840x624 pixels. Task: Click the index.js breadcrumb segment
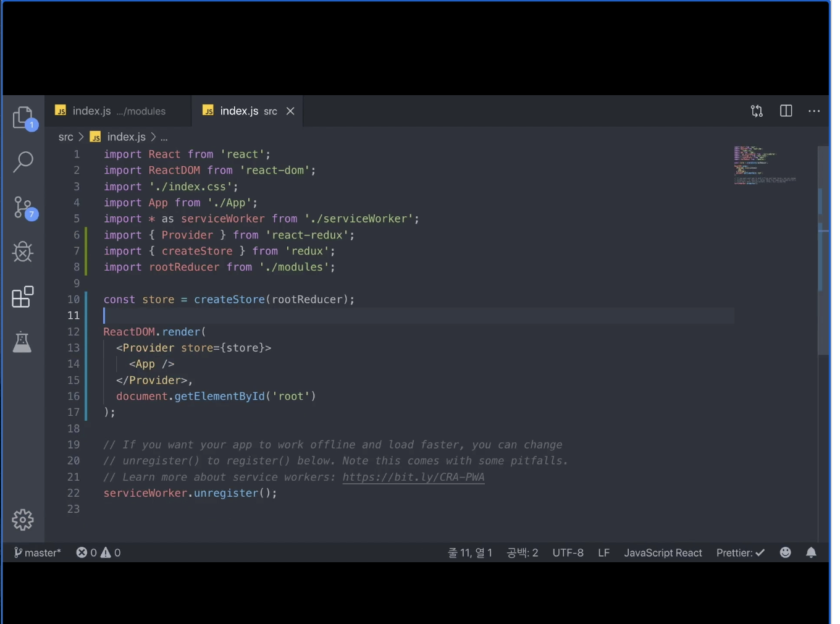[x=119, y=137]
